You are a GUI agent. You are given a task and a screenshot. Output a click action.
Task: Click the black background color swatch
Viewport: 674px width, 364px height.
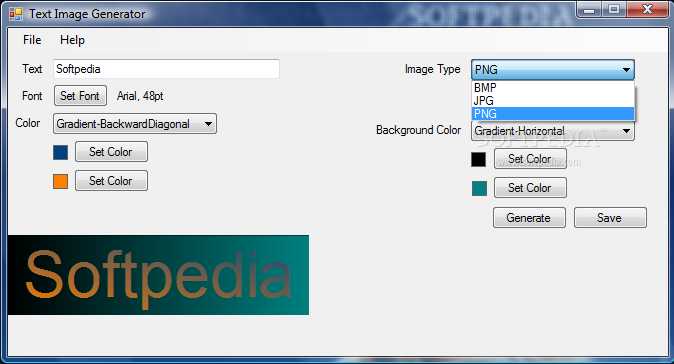click(x=479, y=159)
